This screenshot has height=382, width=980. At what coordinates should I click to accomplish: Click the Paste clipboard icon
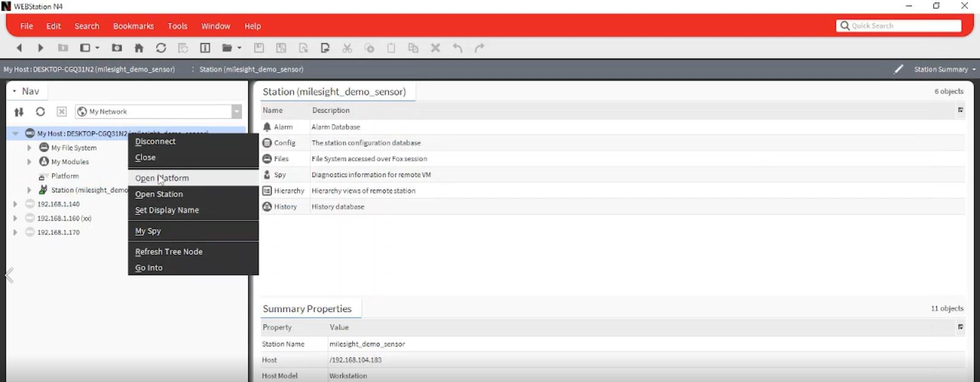point(391,48)
